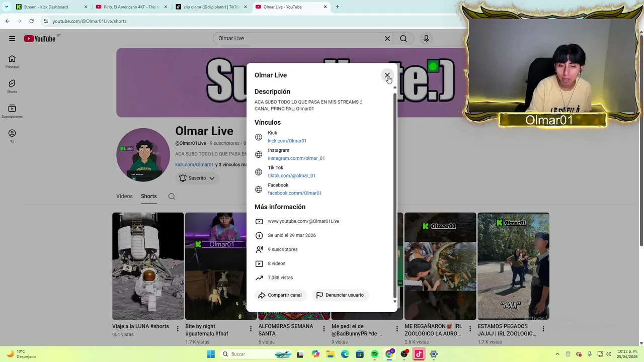Open ESTAMOS PEGADOS JAJAJ short
644x362 pixels.
tap(513, 266)
